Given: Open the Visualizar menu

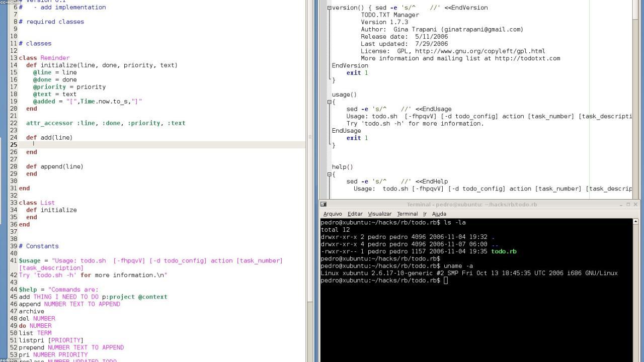Looking at the screenshot, I should pyautogui.click(x=379, y=214).
